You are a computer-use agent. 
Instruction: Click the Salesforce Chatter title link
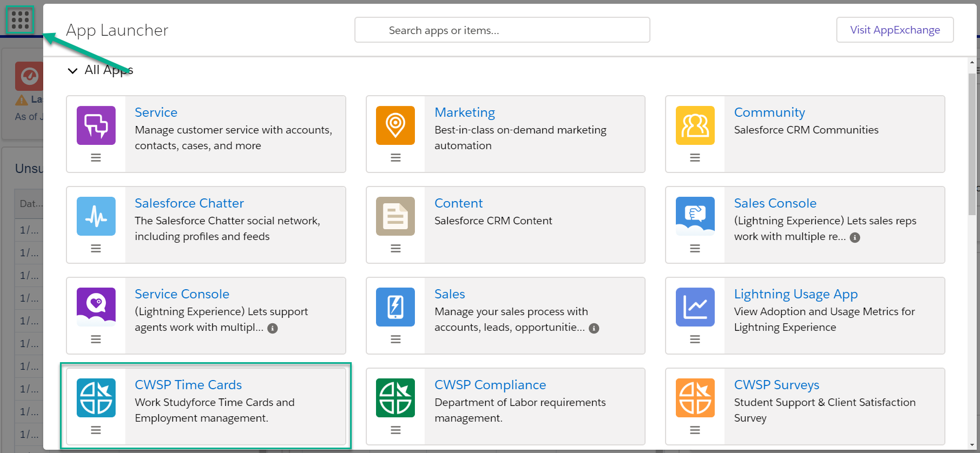click(x=189, y=203)
